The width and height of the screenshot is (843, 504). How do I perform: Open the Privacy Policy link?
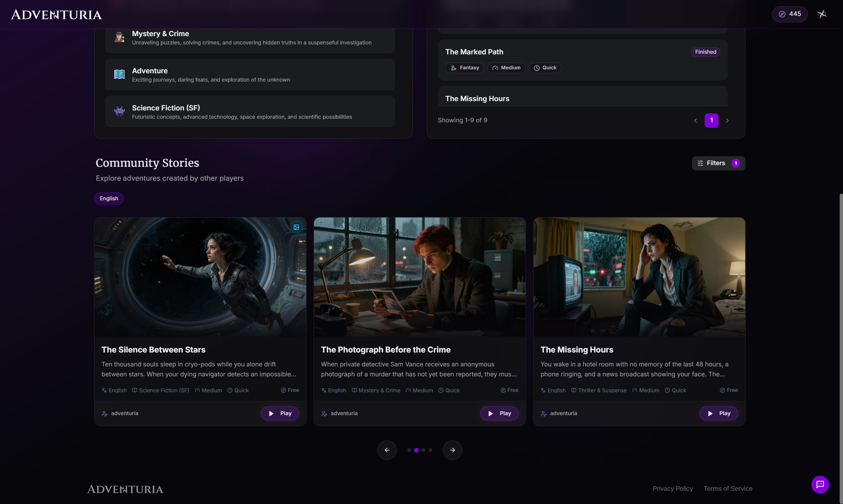[672, 488]
